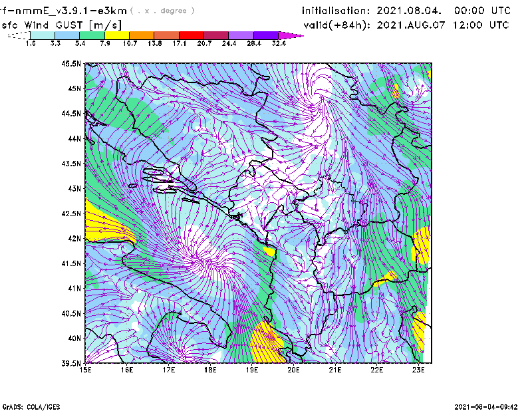The height and width of the screenshot is (411, 532).
Task: Click the yellow 7.9–10.7 legend swatch
Action: [x=117, y=35]
